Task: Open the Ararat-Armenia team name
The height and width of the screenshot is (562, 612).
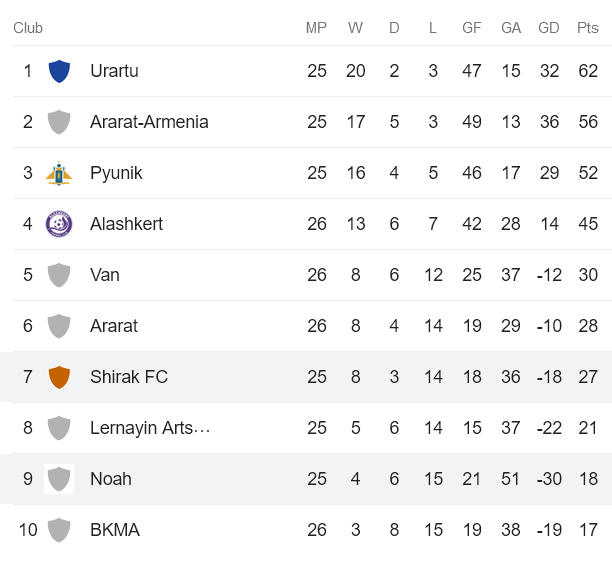Action: tap(149, 122)
